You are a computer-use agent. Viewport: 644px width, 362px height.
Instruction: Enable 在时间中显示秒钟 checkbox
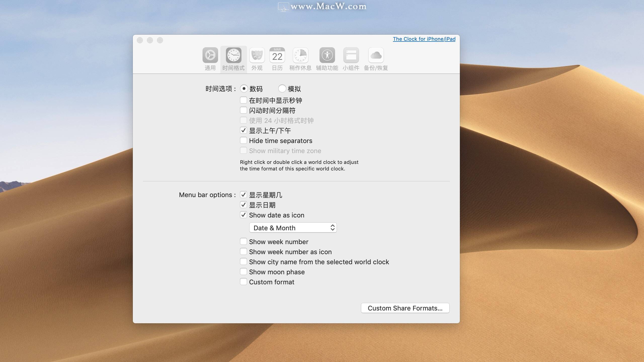(x=243, y=100)
